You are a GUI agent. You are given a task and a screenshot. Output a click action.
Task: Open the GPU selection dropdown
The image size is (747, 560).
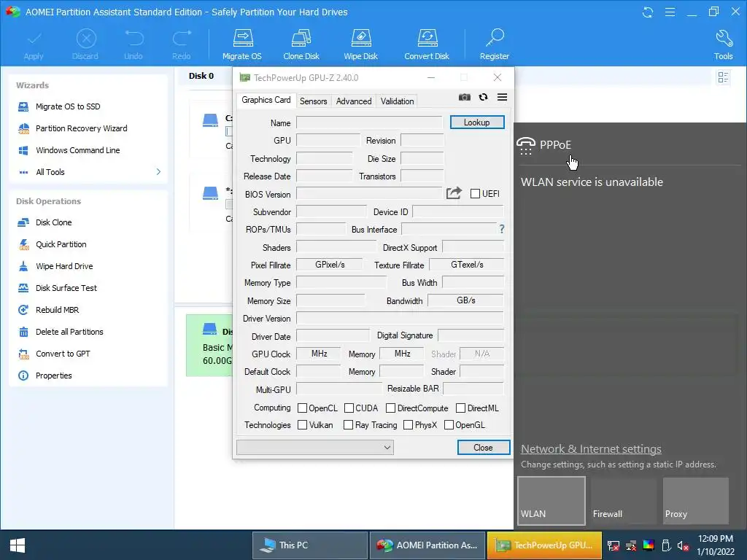(x=315, y=448)
